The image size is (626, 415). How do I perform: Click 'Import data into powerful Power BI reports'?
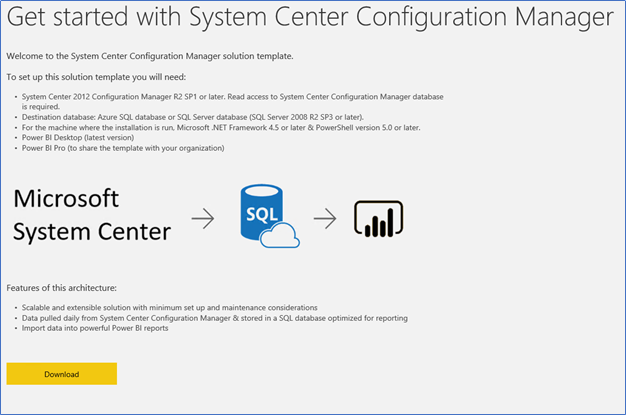tap(95, 328)
